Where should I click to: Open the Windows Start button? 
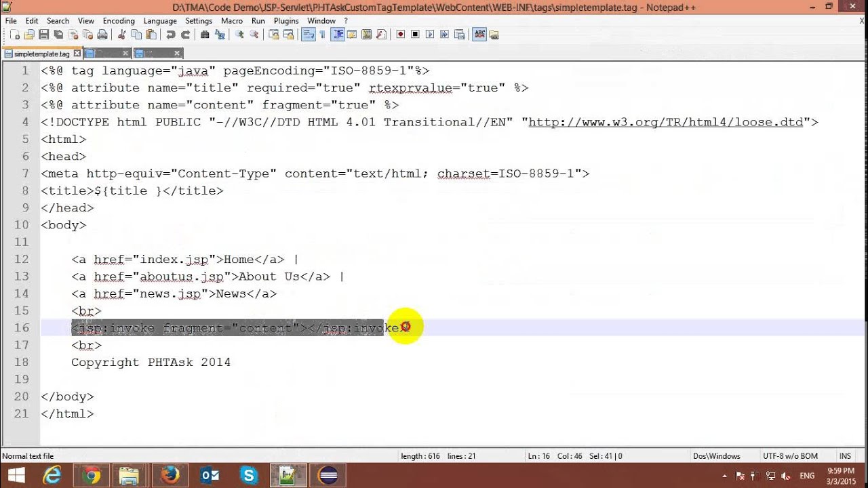pyautogui.click(x=16, y=475)
